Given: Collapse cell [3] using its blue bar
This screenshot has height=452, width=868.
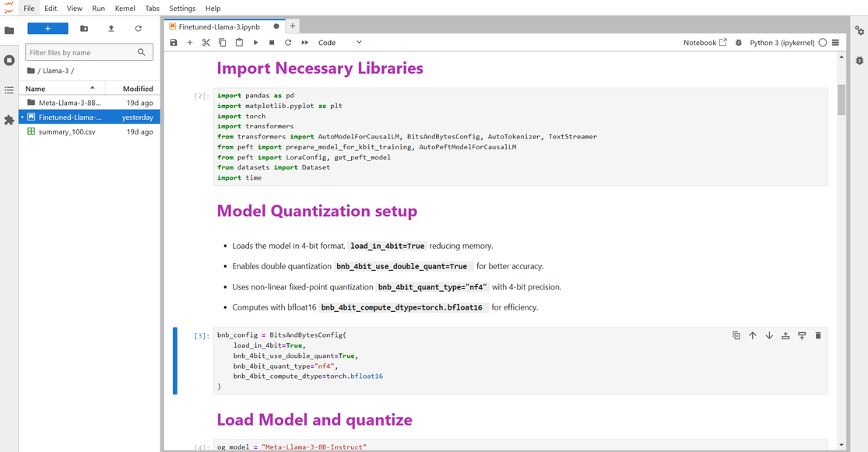Looking at the screenshot, I should (175, 361).
